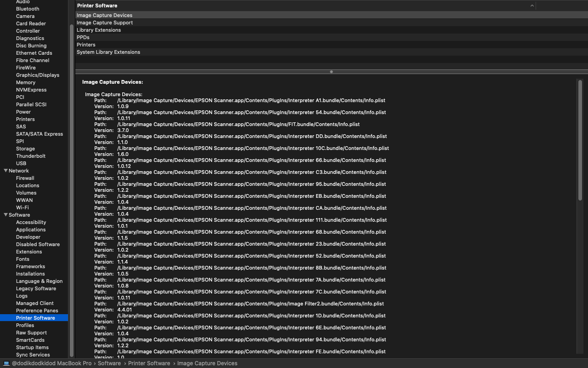Open Applications in sidebar
The width and height of the screenshot is (588, 368).
point(31,230)
